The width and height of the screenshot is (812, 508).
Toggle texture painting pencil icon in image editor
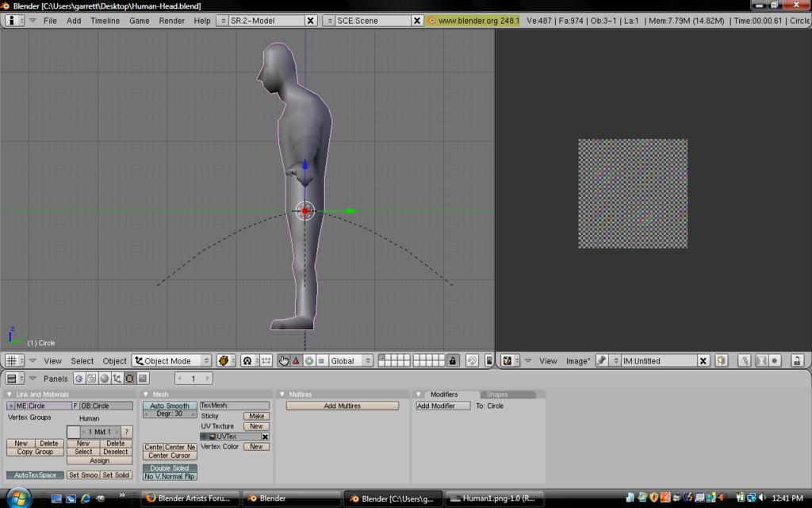click(744, 361)
